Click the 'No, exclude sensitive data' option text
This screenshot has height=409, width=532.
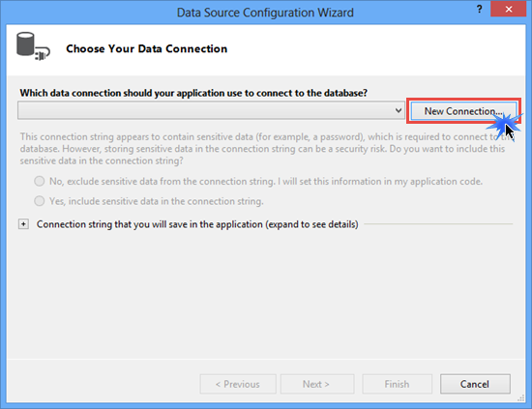point(266,182)
